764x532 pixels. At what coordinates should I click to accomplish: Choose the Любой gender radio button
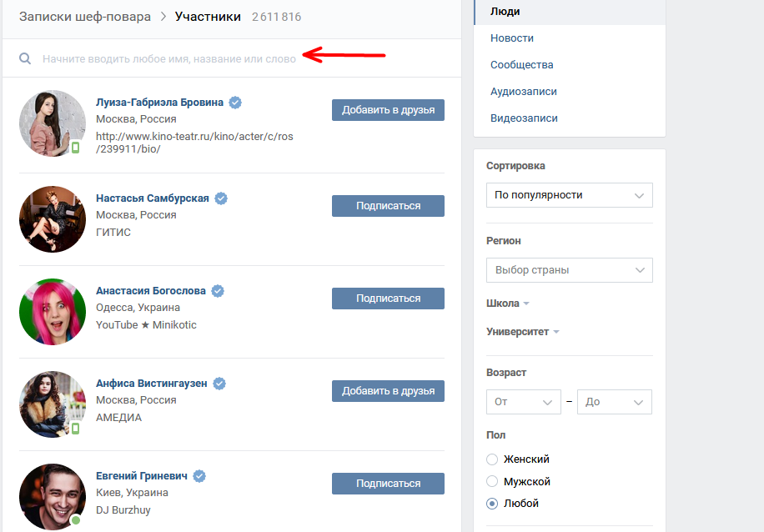pyautogui.click(x=492, y=504)
